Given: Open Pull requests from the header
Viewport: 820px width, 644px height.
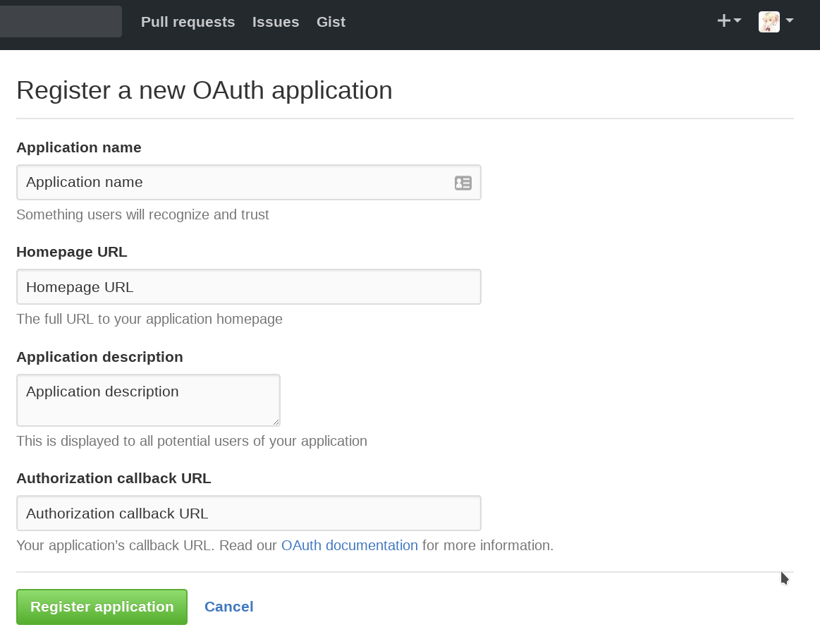Looking at the screenshot, I should coord(188,22).
